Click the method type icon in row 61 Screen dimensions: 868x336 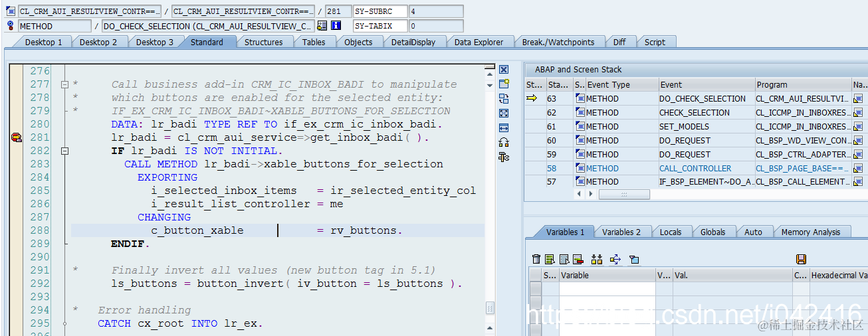tap(580, 127)
